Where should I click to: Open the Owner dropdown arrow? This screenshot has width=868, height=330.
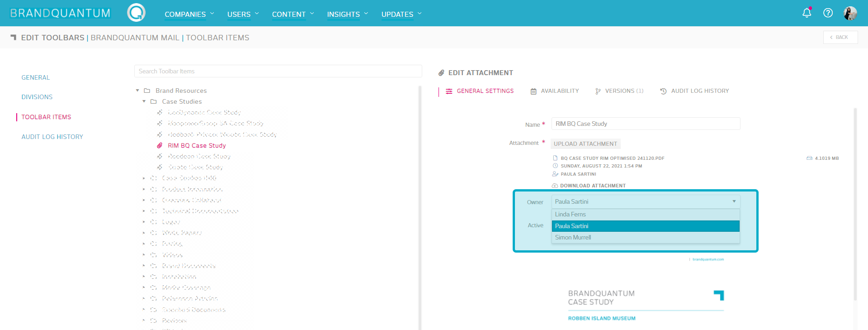click(x=734, y=201)
